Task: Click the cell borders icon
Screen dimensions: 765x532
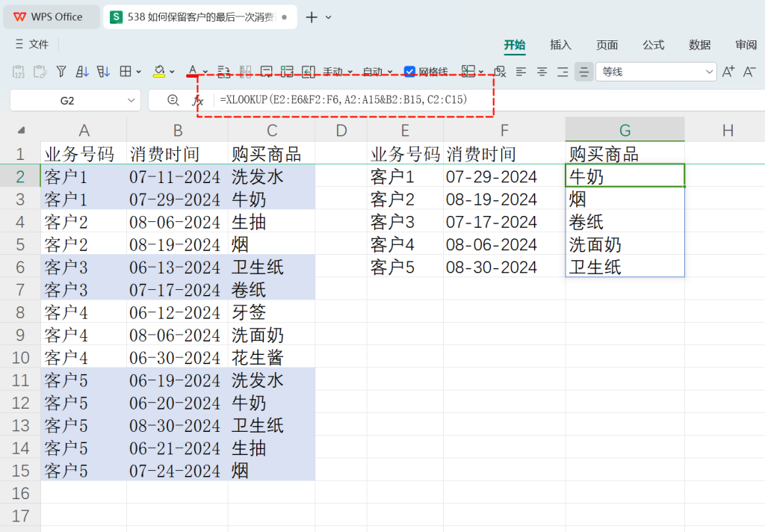Action: click(x=126, y=72)
